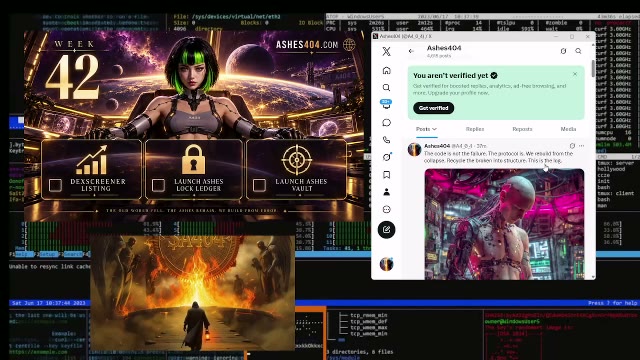
Task: Click the Get verified button
Action: click(433, 108)
